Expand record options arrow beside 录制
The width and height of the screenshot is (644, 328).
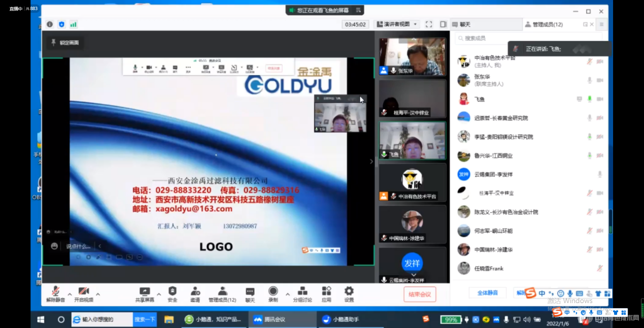(288, 294)
